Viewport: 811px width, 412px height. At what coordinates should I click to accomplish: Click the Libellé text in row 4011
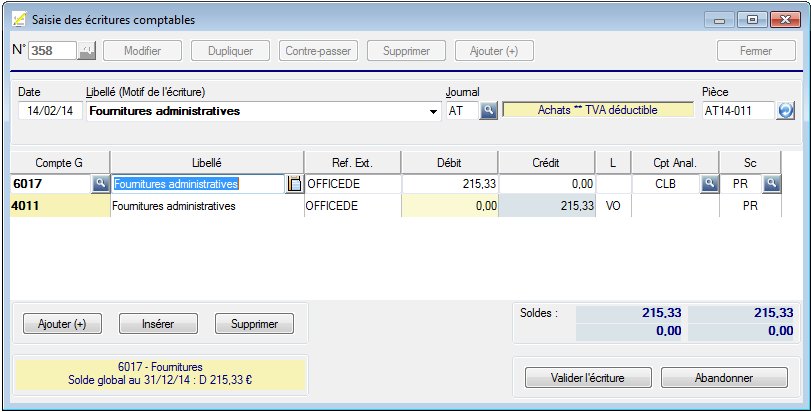point(174,206)
